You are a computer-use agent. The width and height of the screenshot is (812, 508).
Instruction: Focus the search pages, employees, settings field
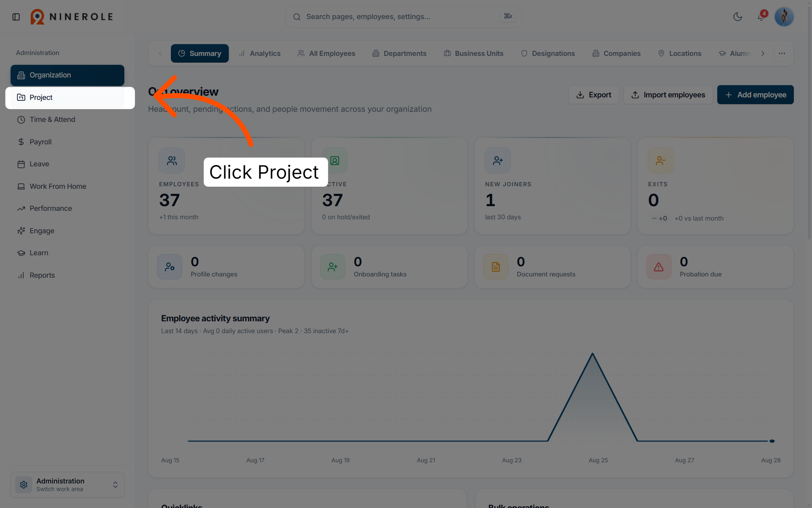[403, 17]
